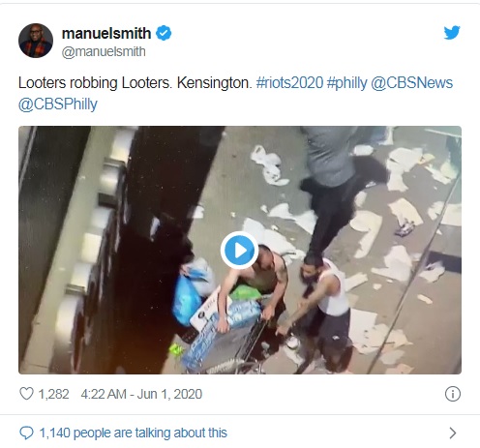Click the @manuelsmith handle

point(104,51)
